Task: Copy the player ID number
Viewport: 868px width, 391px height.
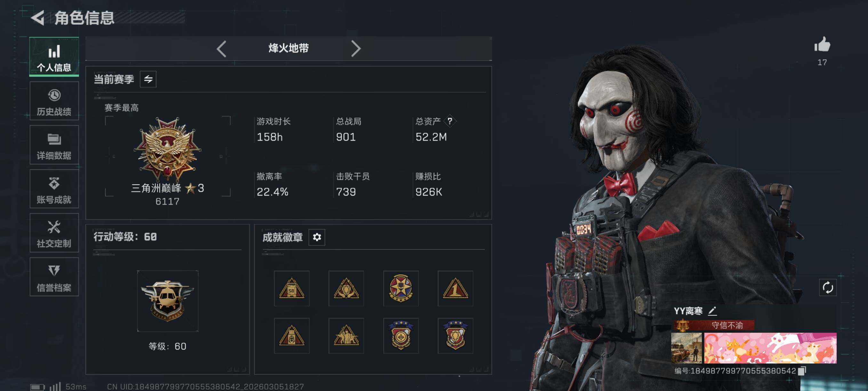Action: point(802,371)
